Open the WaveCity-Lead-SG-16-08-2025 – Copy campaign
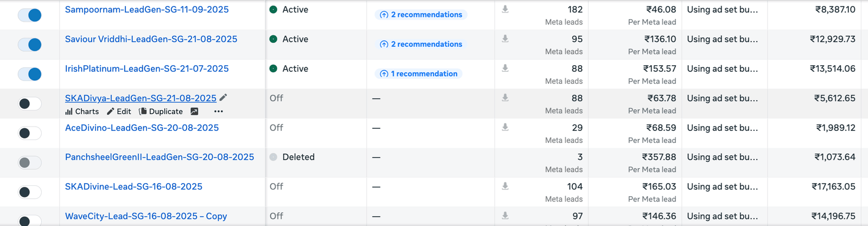 tap(146, 216)
